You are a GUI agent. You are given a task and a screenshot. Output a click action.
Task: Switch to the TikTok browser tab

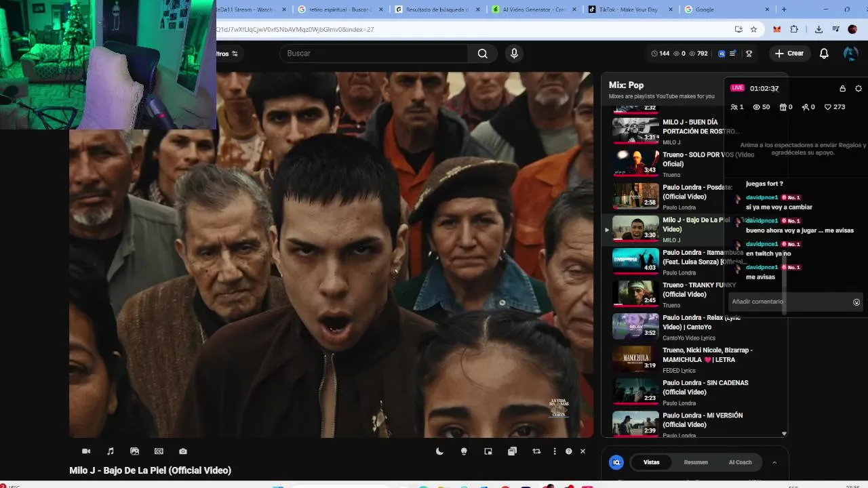(x=631, y=9)
